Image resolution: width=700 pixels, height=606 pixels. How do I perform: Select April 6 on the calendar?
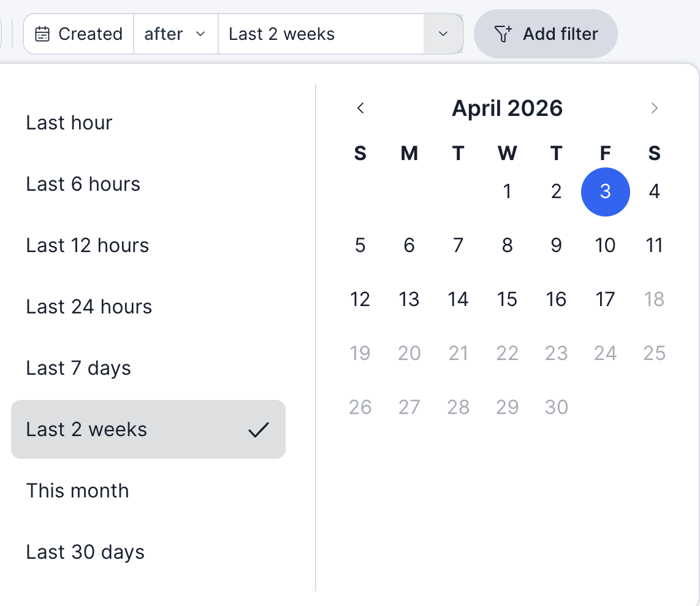click(409, 245)
